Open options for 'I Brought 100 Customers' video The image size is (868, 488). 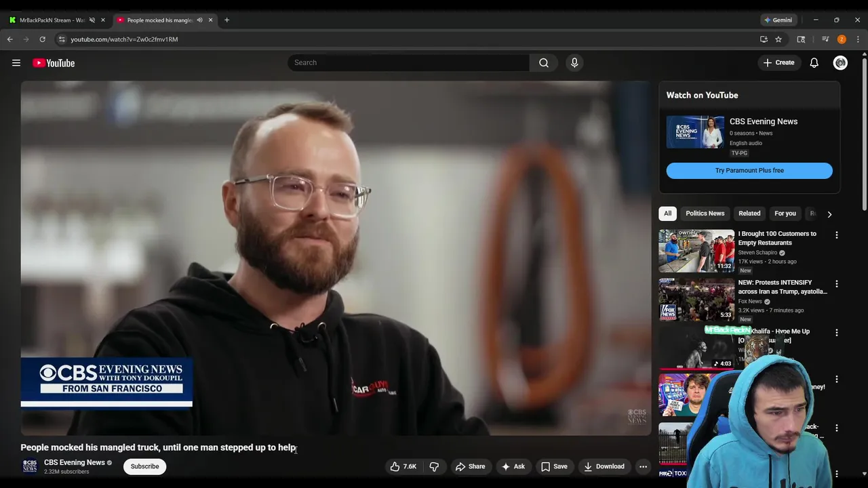tap(836, 235)
